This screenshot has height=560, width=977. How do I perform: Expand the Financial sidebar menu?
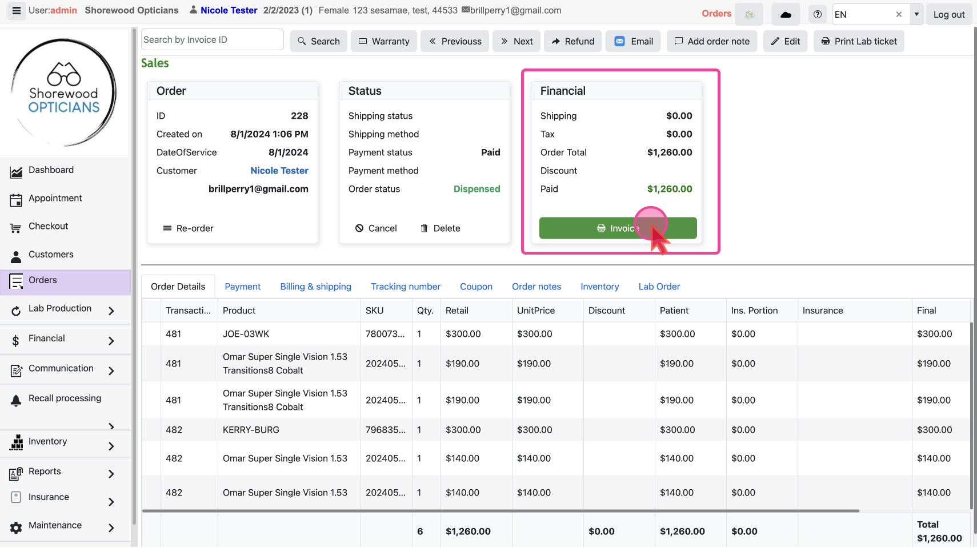pos(111,341)
